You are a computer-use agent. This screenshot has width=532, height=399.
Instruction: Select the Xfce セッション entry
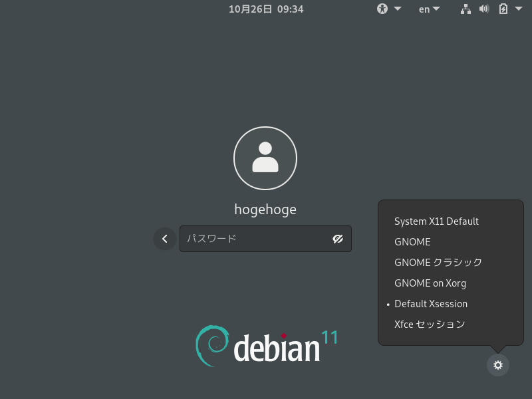tap(428, 325)
